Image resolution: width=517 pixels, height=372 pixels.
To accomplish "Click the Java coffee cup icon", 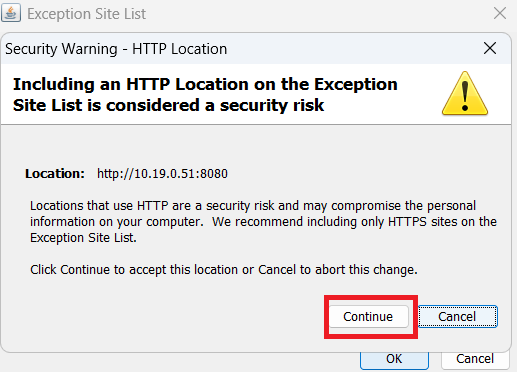I will pos(11,13).
